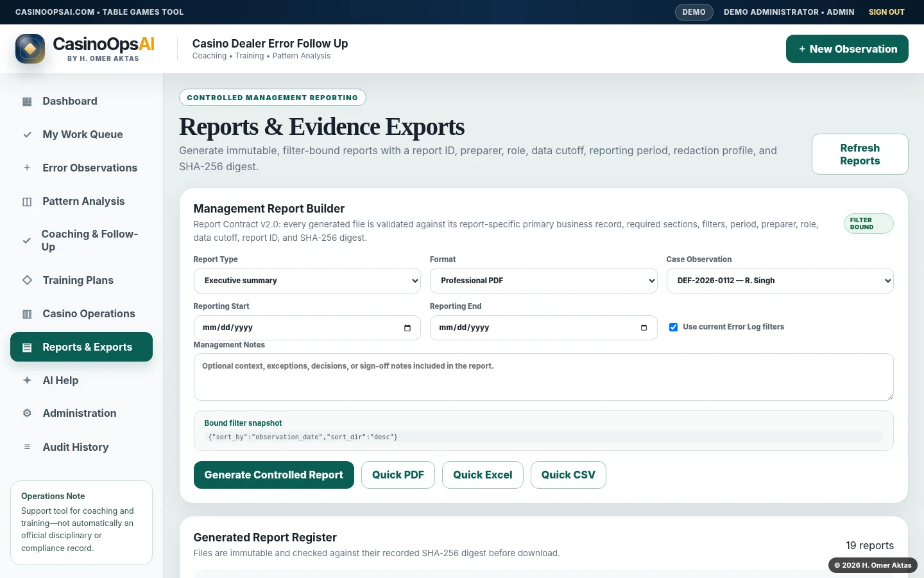
Task: Click the Pattern Analysis panel icon
Action: pyautogui.click(x=27, y=202)
